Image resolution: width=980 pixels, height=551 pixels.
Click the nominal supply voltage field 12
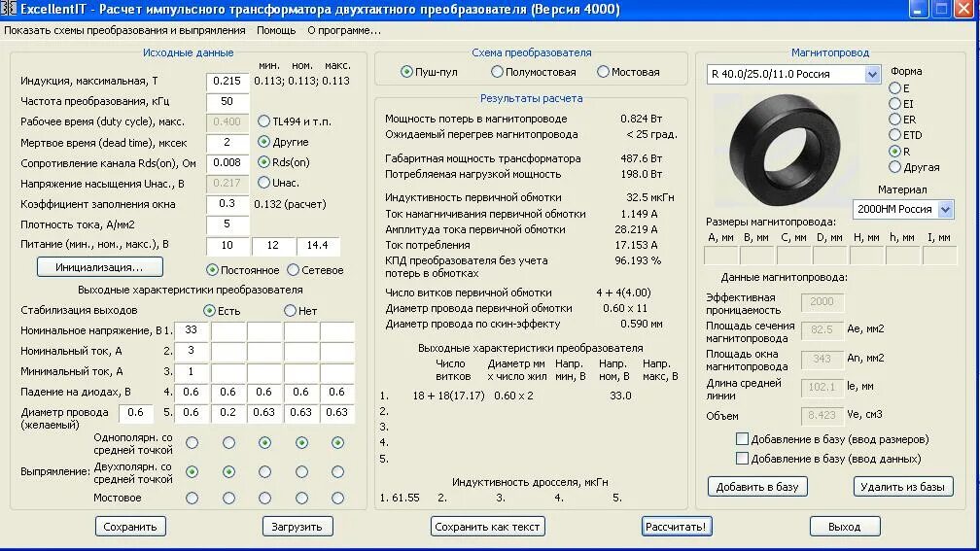273,246
